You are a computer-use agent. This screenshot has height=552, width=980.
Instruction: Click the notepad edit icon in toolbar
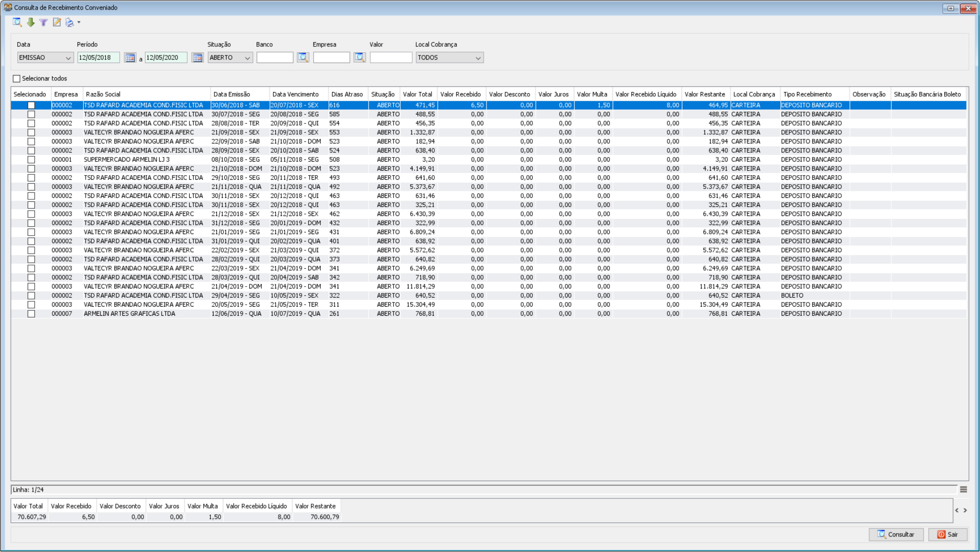click(57, 22)
